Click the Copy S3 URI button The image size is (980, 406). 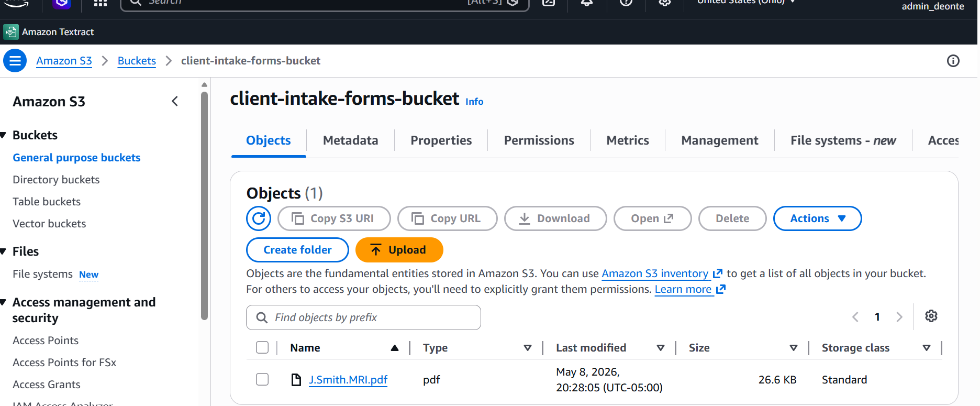click(334, 218)
